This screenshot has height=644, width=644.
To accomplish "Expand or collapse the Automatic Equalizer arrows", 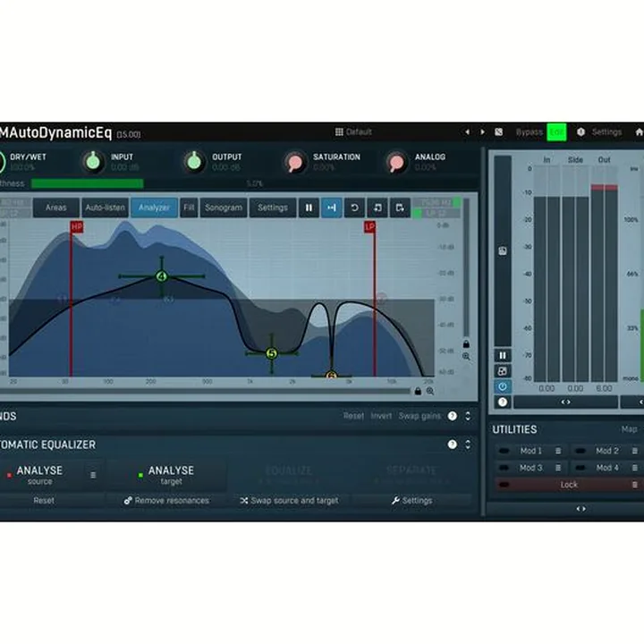I will coord(468,445).
